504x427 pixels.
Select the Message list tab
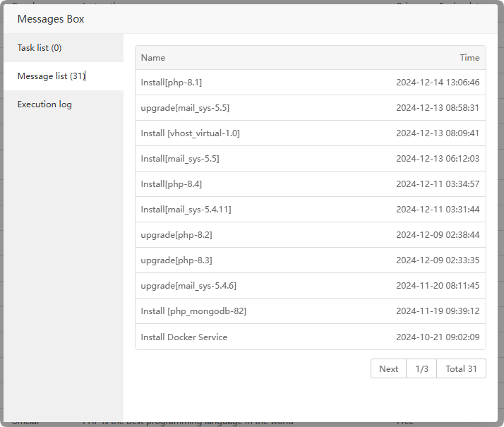[x=52, y=76]
